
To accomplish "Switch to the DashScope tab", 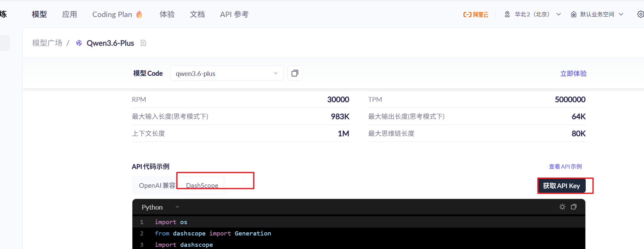I will tap(202, 186).
